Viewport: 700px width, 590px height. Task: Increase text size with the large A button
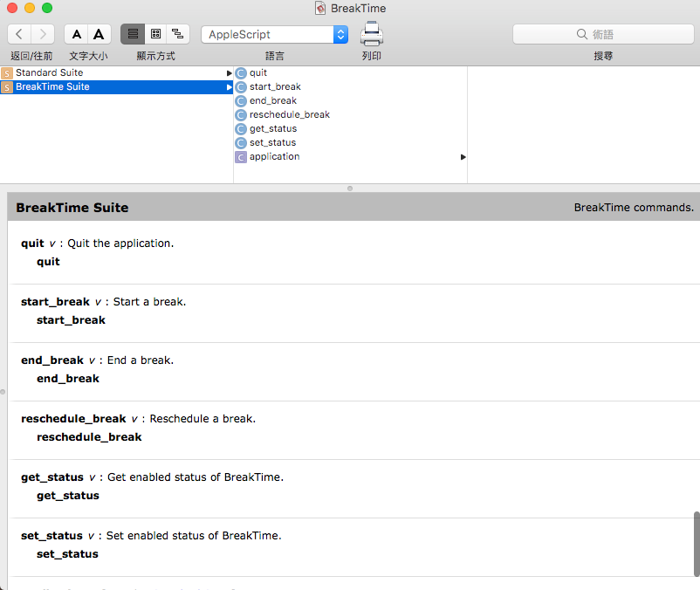100,34
